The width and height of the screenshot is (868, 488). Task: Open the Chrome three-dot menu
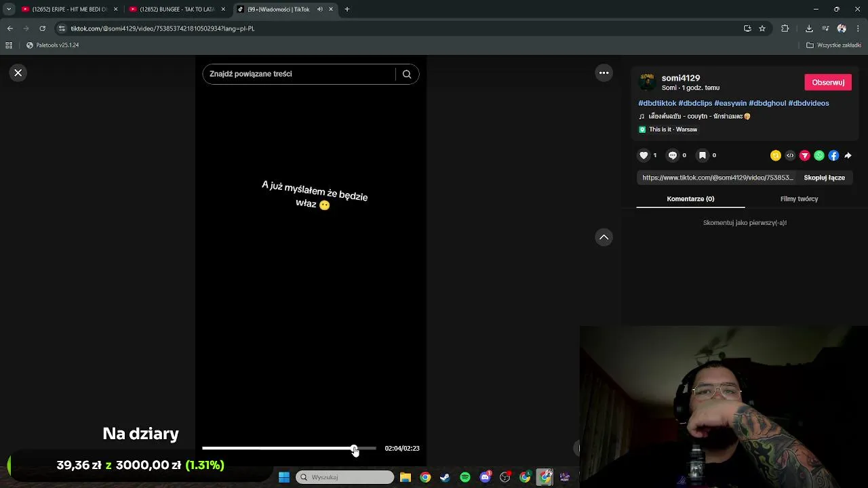tap(858, 28)
